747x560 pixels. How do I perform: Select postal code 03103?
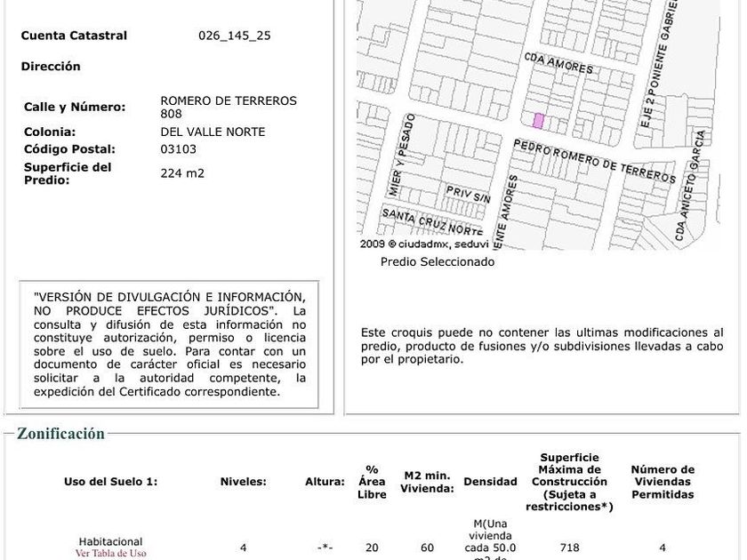pos(178,149)
